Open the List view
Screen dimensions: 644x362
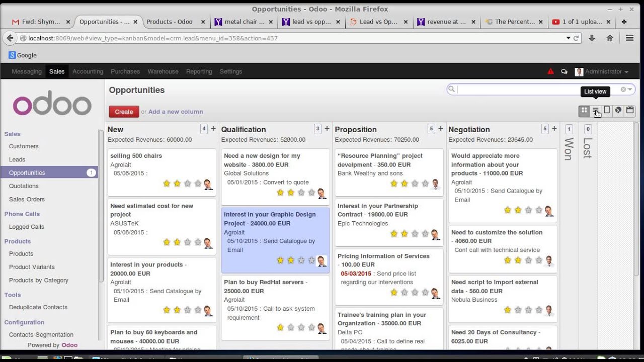pyautogui.click(x=596, y=110)
